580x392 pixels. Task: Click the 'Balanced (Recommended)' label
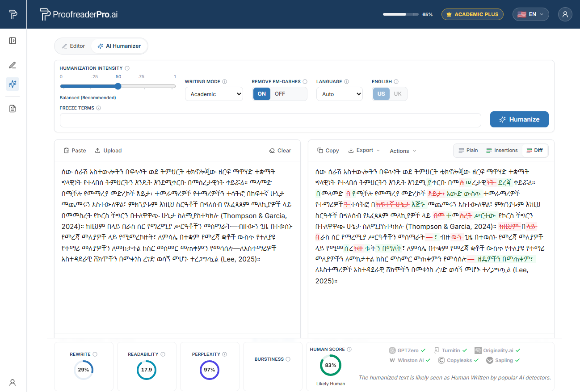pyautogui.click(x=88, y=97)
